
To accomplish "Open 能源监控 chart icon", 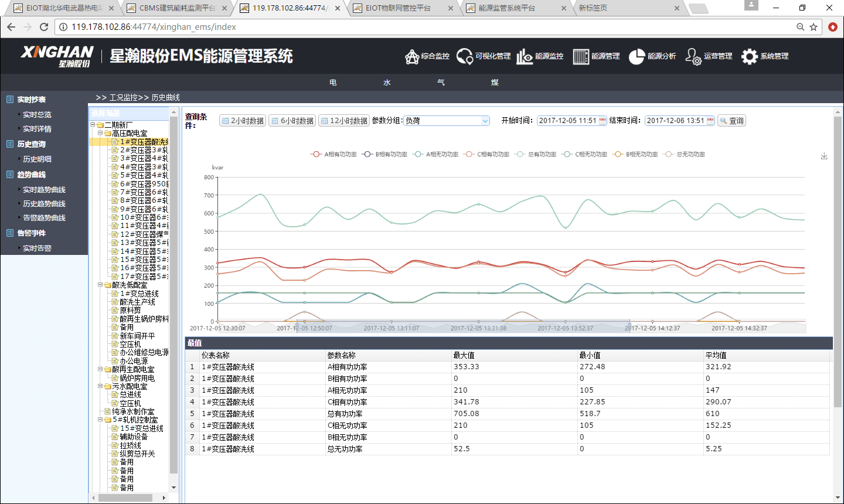I will point(525,56).
